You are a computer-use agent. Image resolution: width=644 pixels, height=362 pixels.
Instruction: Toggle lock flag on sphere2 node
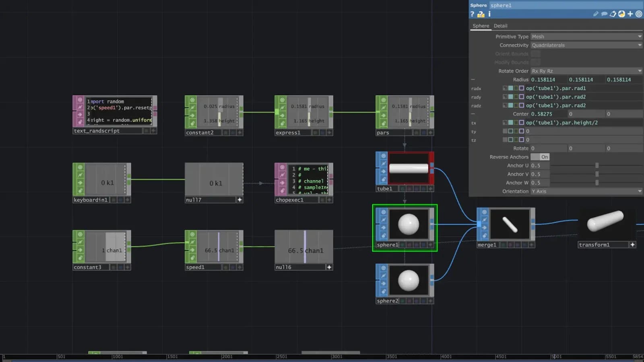[x=384, y=291]
